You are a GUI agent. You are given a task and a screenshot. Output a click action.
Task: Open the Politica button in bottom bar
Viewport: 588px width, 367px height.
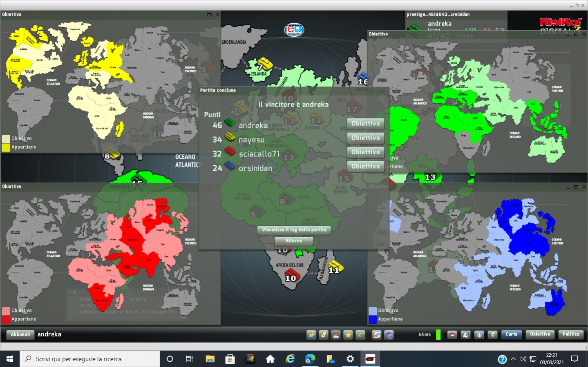pos(571,334)
